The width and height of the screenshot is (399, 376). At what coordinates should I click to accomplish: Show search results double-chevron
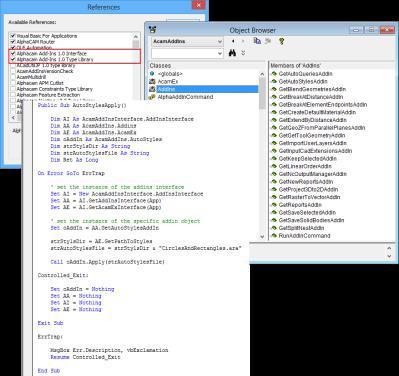(243, 53)
